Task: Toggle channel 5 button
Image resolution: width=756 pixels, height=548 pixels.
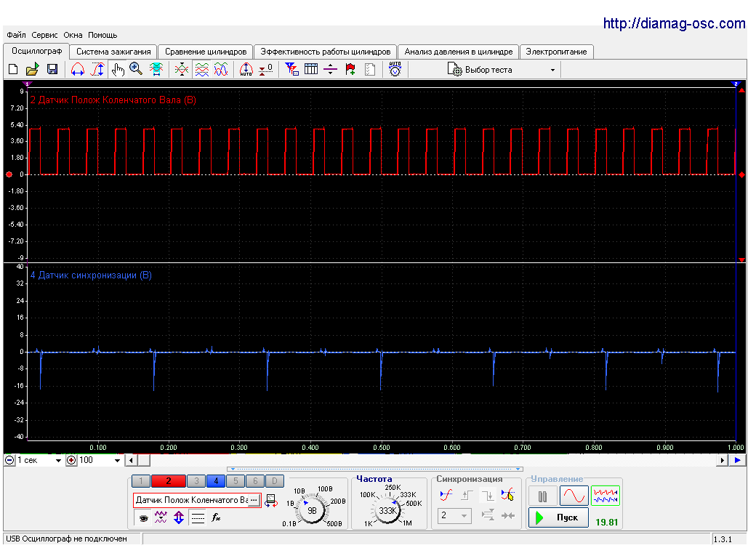Action: pyautogui.click(x=236, y=480)
